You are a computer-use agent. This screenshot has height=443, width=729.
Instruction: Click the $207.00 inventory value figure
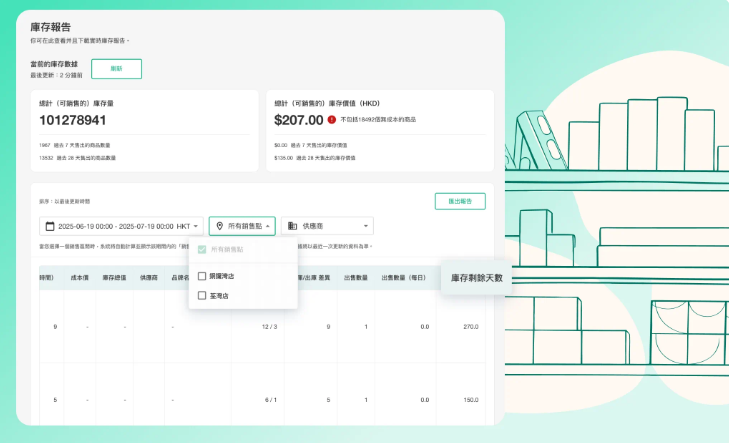pyautogui.click(x=298, y=120)
